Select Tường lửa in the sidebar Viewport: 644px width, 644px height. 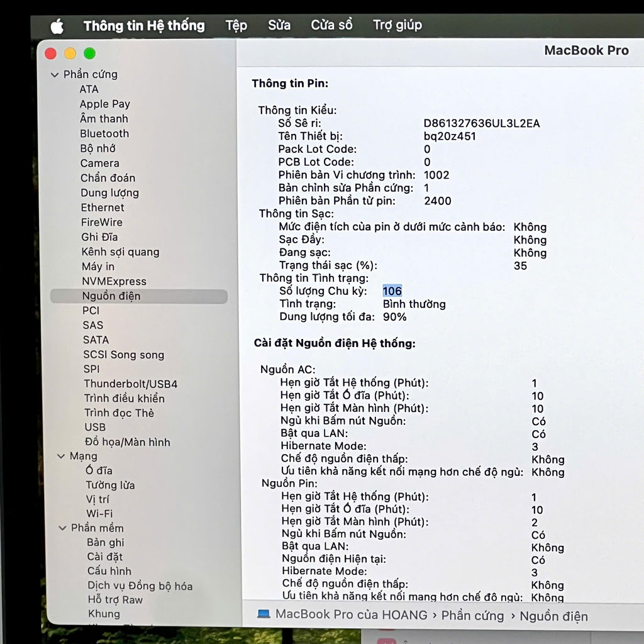110,485
